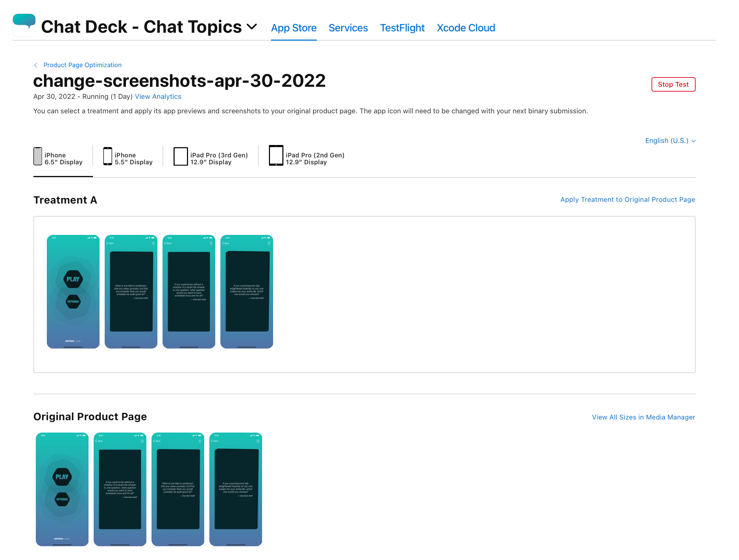Image resolution: width=739 pixels, height=560 pixels.
Task: Click the Chat Deck app logo icon
Action: point(23,25)
